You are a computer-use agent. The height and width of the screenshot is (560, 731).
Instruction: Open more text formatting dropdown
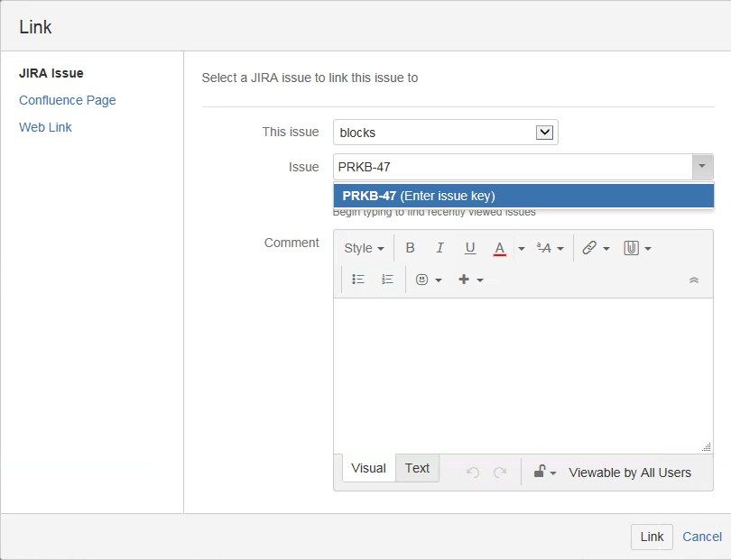coord(550,248)
